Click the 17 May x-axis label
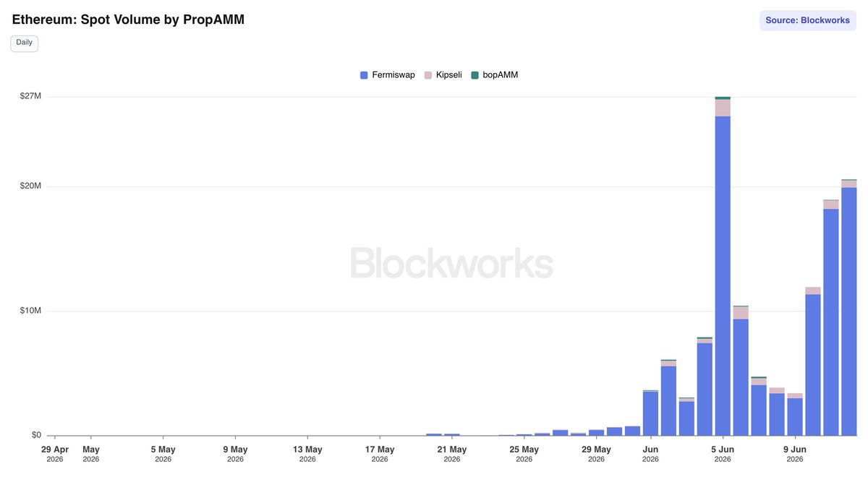Image resolution: width=868 pixels, height=477 pixels. click(380, 453)
